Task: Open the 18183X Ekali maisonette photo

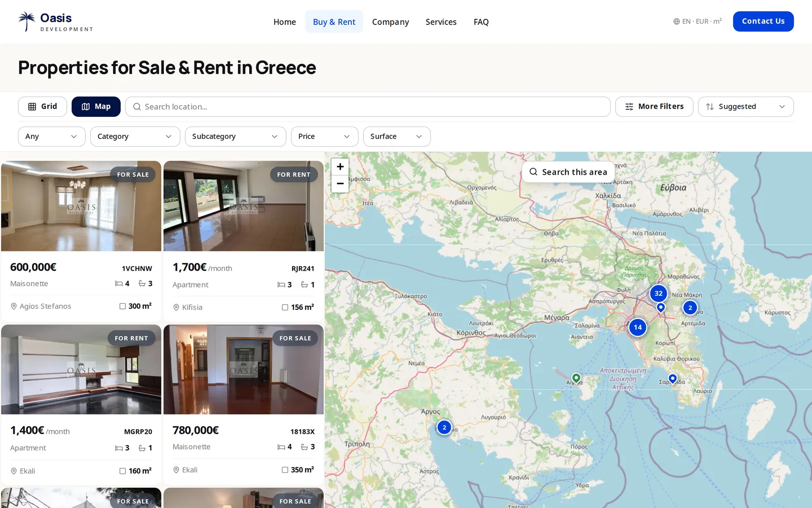Action: click(244, 370)
